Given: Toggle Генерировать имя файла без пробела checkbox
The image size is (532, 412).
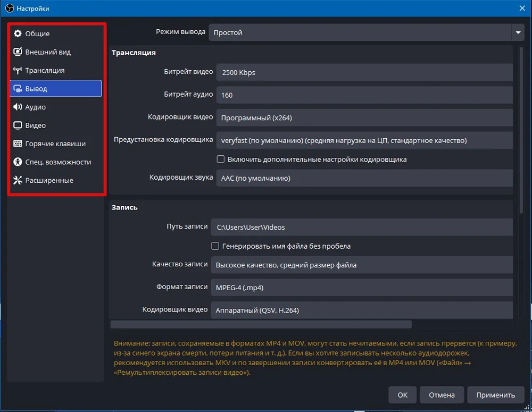Looking at the screenshot, I should pyautogui.click(x=215, y=246).
